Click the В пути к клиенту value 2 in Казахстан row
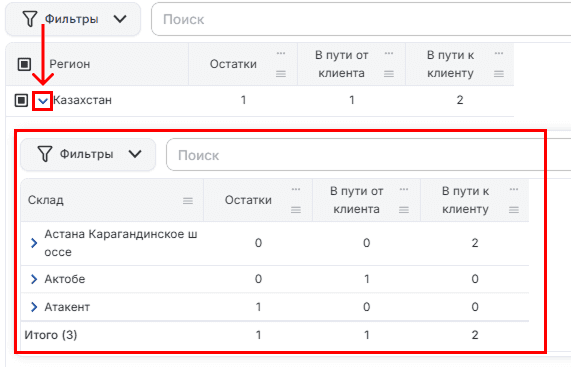 point(460,100)
